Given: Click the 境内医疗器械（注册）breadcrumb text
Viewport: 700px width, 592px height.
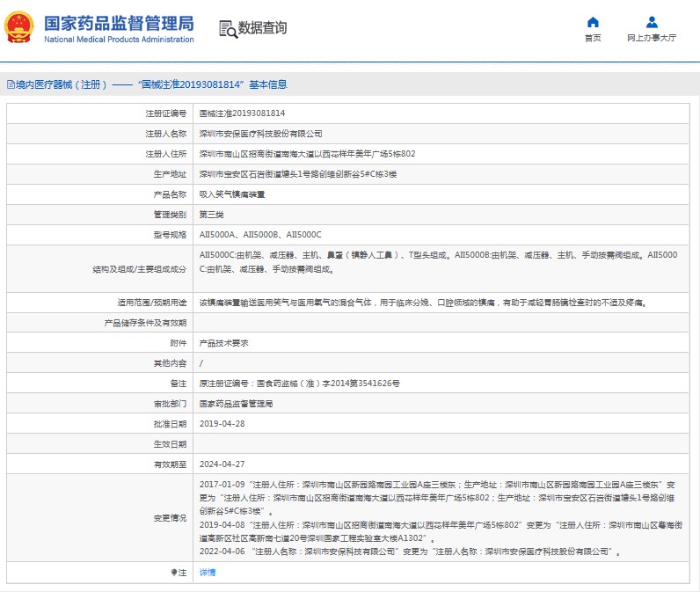Looking at the screenshot, I should pos(62,84).
